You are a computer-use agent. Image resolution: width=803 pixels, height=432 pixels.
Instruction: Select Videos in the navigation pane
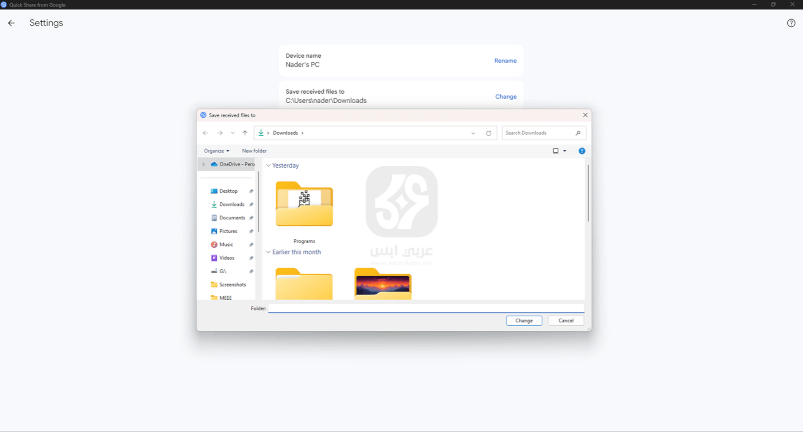pos(227,257)
